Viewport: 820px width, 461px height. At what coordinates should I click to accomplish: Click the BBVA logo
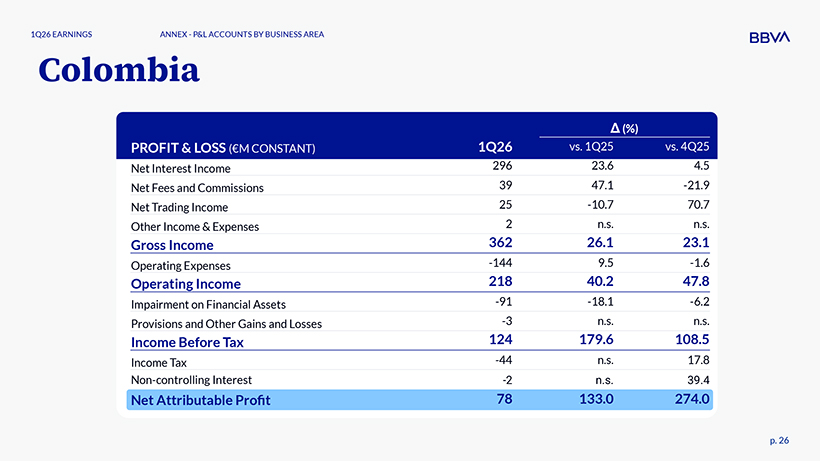coord(769,37)
